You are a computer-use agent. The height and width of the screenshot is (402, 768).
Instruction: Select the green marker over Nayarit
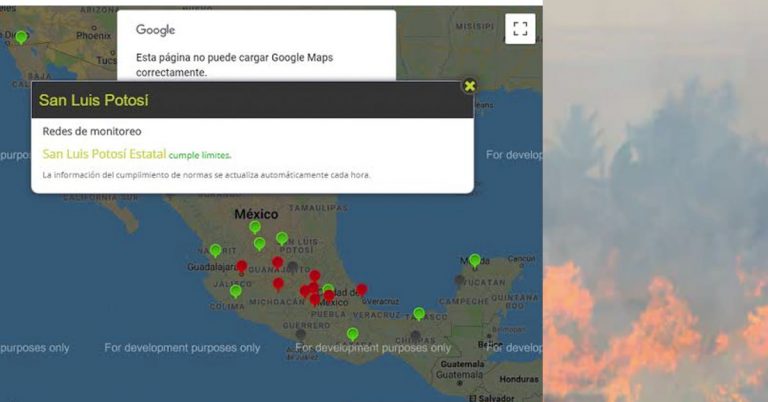216,251
